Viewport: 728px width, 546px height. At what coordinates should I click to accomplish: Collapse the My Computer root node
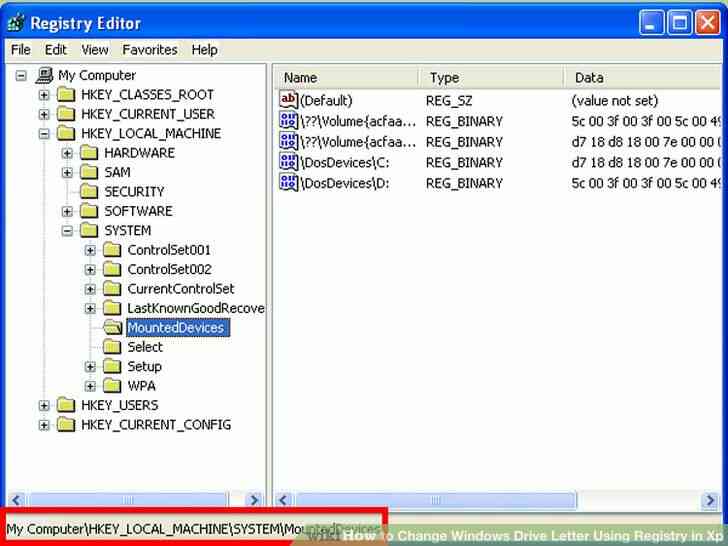point(21,76)
